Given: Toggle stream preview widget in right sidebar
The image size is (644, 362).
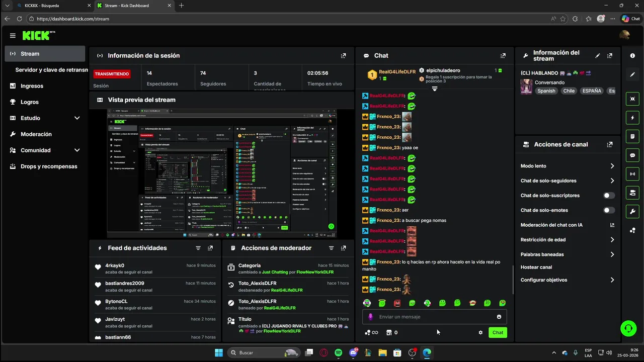Looking at the screenshot, I should coord(632,99).
